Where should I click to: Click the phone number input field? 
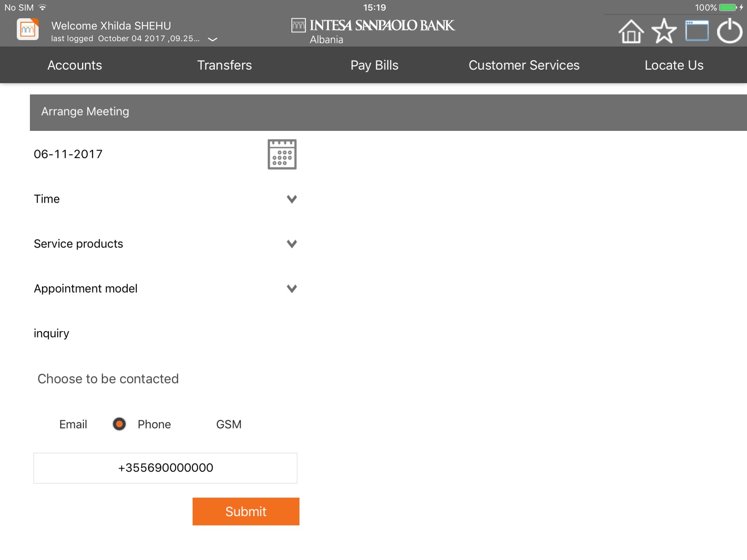pos(165,468)
